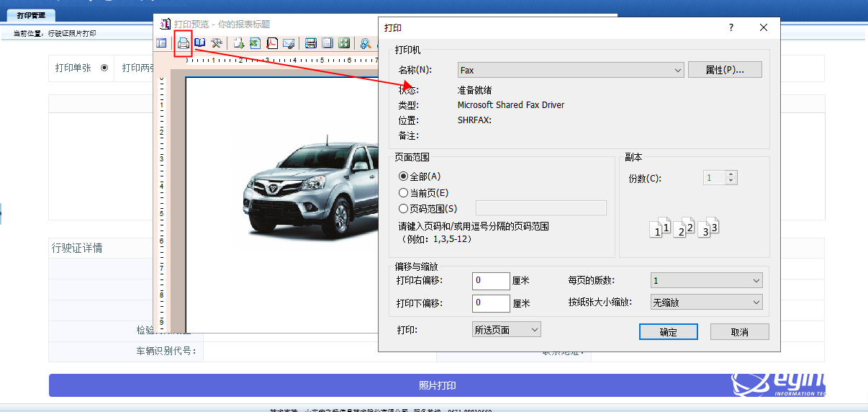Confirm printing with the 确定 button
The width and height of the screenshot is (868, 412).
click(669, 331)
